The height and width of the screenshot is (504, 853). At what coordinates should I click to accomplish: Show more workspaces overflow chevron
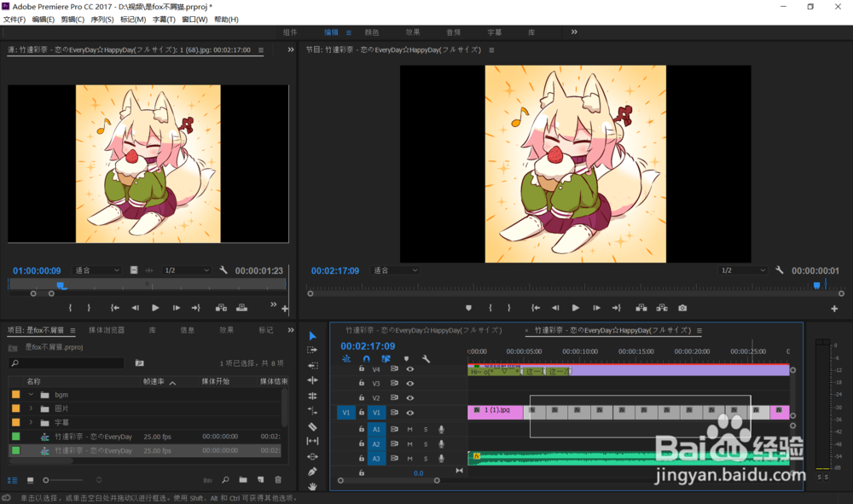click(574, 32)
